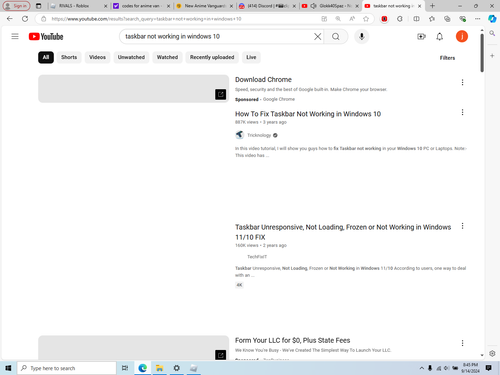Clear the search box with the X
500x375 pixels.
click(x=318, y=36)
